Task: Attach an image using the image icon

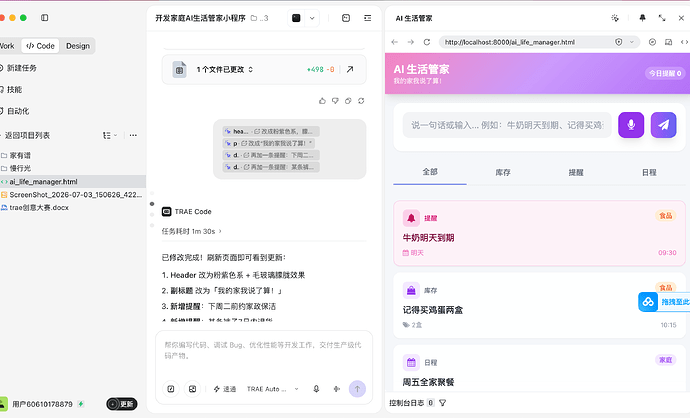Action: pos(192,389)
